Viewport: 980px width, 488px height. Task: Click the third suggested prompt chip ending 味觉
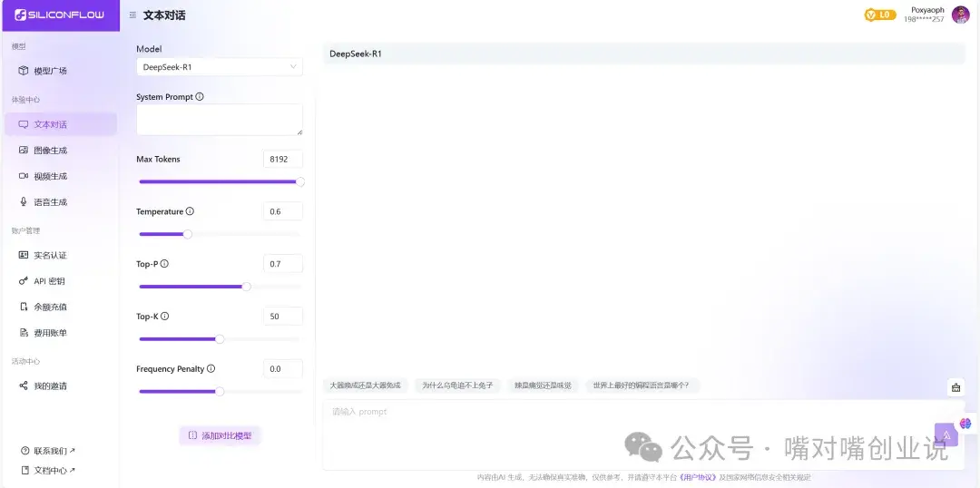tap(544, 386)
